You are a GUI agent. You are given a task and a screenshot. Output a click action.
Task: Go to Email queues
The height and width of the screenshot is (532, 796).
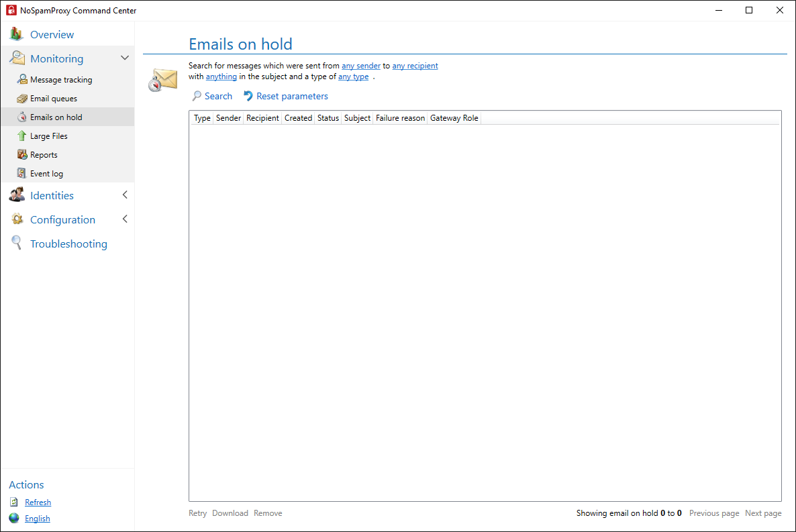click(x=53, y=99)
